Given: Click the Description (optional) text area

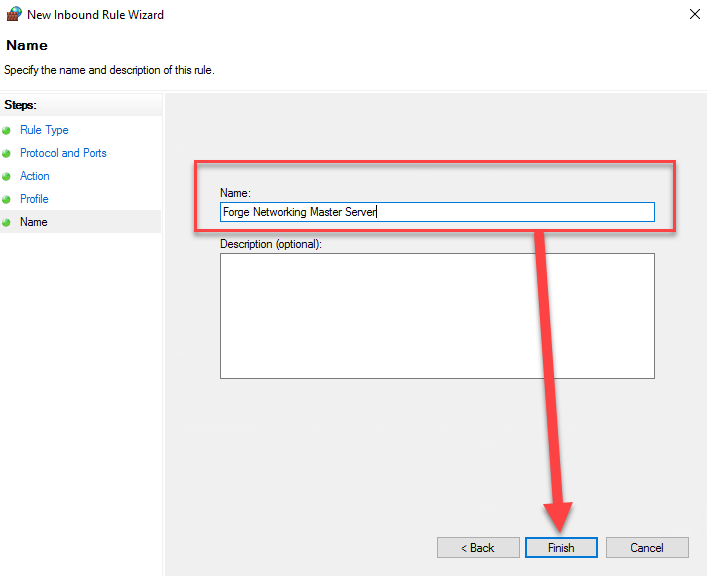Looking at the screenshot, I should 437,316.
